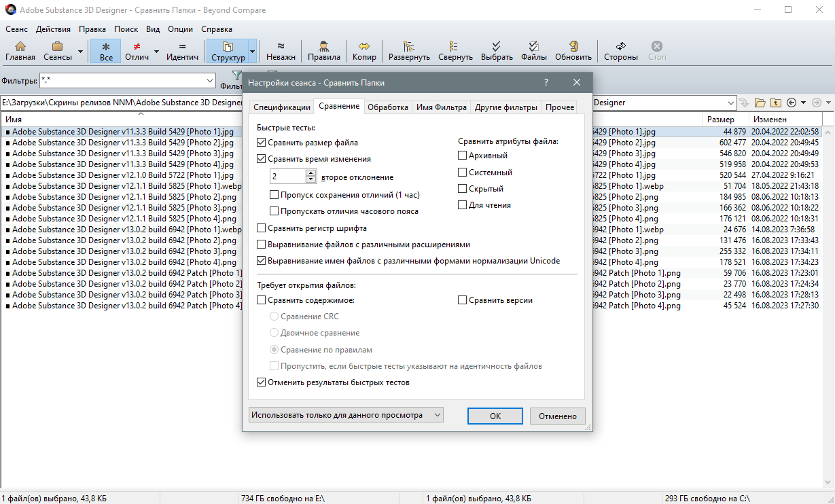Increase the seconds tolerance spinner
The height and width of the screenshot is (504, 835).
311,173
